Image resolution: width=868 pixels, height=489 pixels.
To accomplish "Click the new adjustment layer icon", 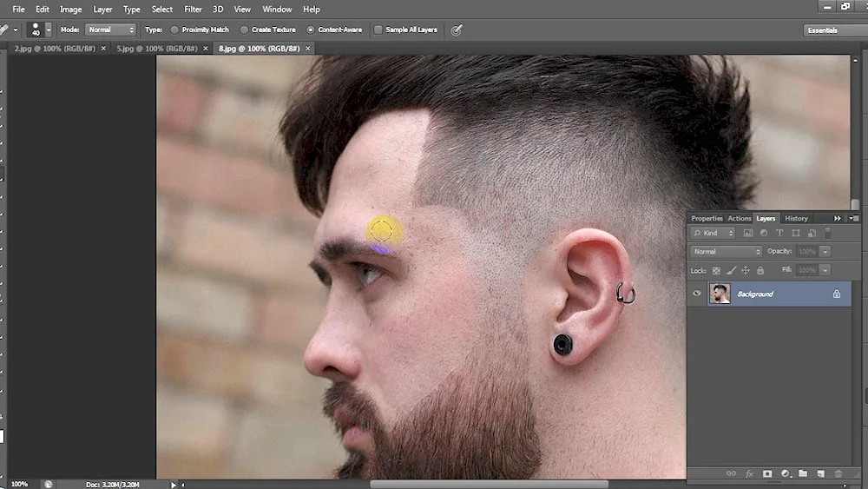I will point(785,473).
